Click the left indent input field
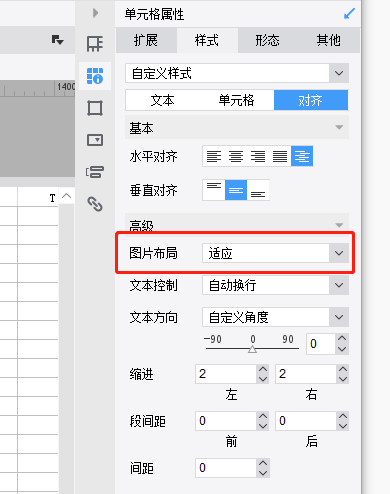 tap(226, 374)
